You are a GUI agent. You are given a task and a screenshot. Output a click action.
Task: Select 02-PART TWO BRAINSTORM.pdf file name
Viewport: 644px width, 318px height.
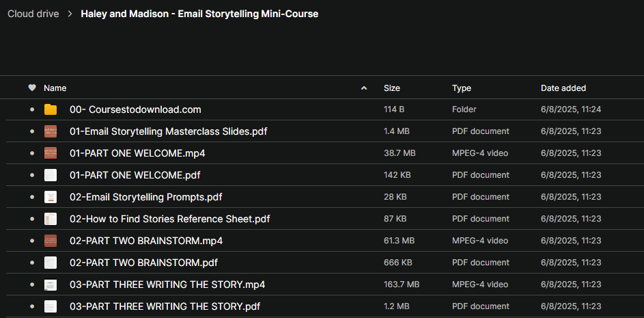pyautogui.click(x=143, y=263)
